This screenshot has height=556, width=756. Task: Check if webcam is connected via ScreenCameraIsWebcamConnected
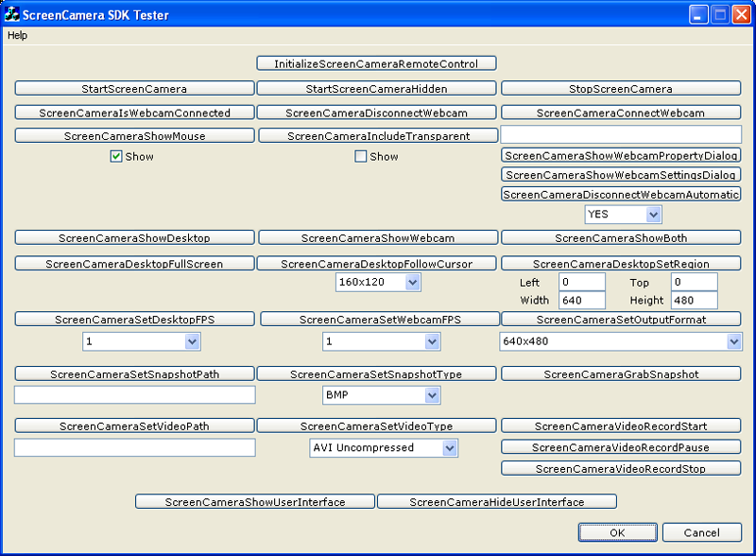coord(133,112)
